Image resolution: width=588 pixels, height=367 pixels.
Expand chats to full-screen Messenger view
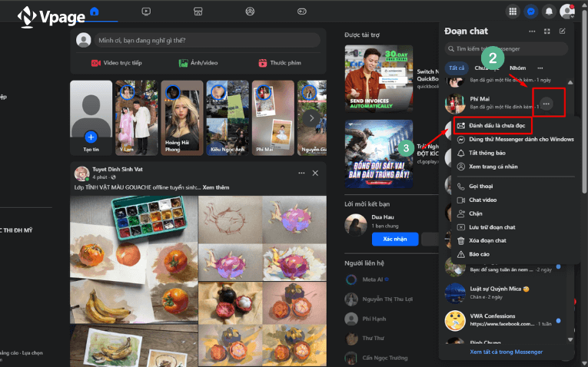tap(547, 31)
